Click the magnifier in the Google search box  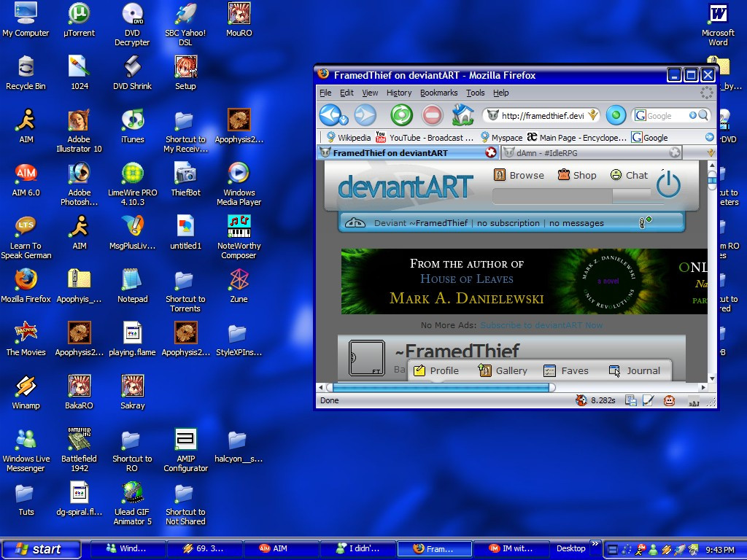[703, 115]
